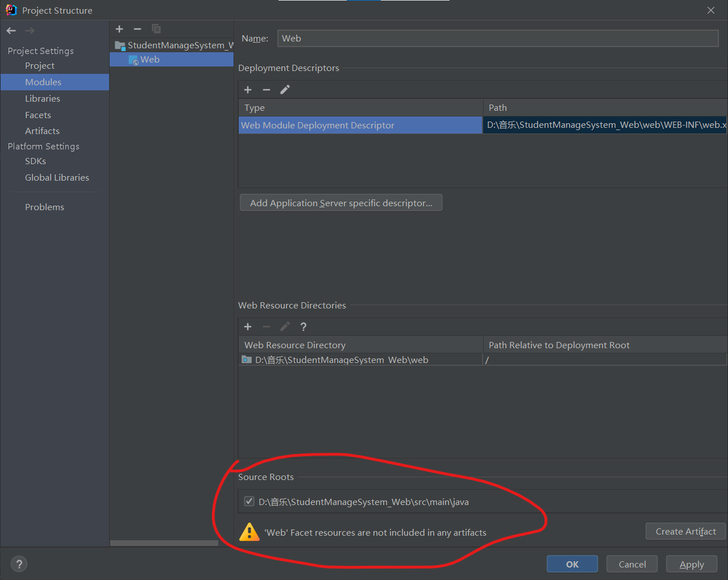Image resolution: width=728 pixels, height=580 pixels.
Task: Click the web.xml descriptor path cell
Action: tap(605, 126)
